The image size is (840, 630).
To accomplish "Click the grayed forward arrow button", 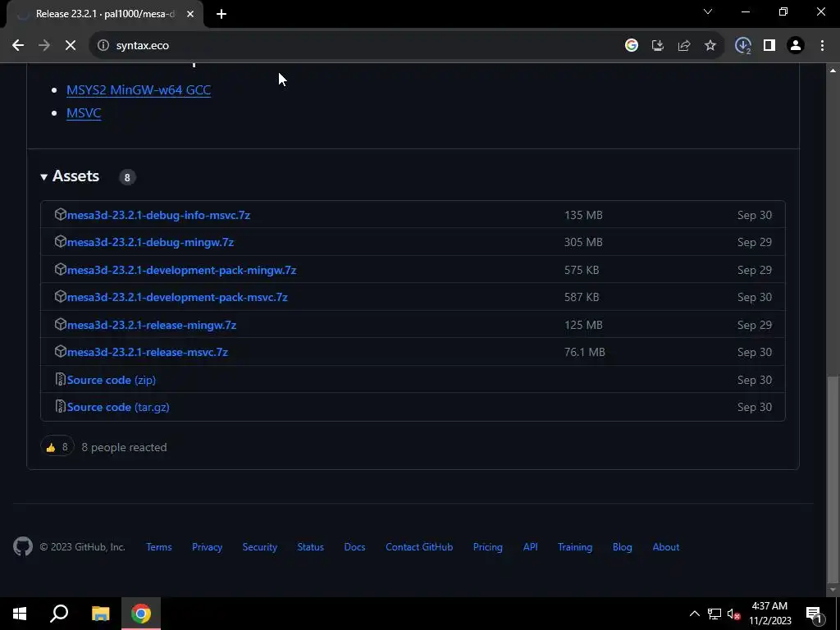I will tap(44, 46).
